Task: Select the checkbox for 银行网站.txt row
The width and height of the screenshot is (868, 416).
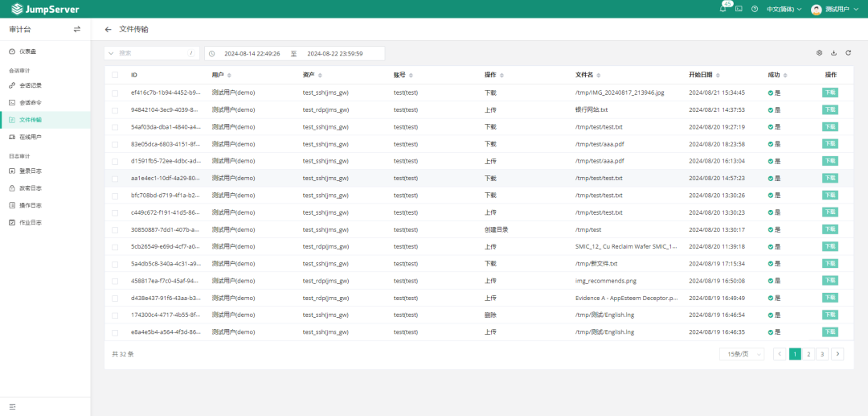Action: point(115,109)
